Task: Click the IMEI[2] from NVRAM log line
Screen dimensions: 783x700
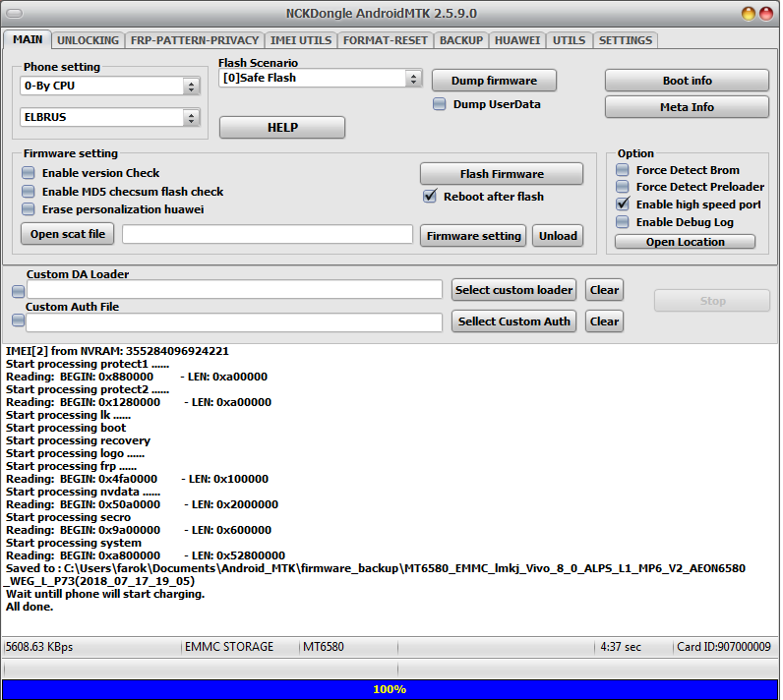Action: click(x=117, y=351)
